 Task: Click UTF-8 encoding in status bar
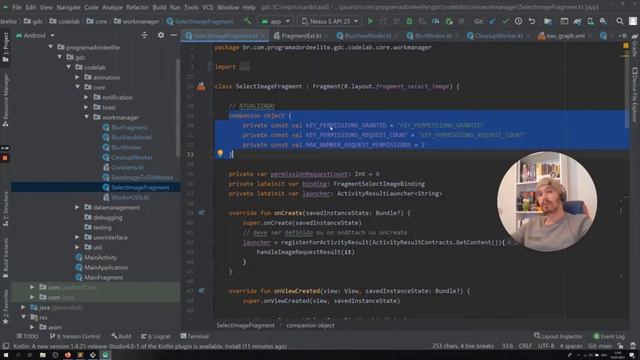coord(546,346)
